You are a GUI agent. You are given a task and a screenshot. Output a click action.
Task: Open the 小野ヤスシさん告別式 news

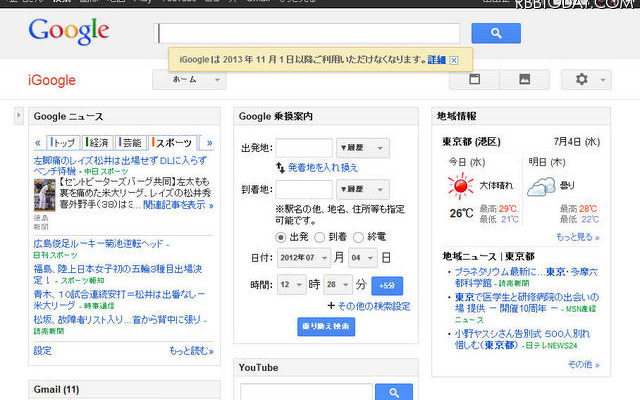[522, 339]
